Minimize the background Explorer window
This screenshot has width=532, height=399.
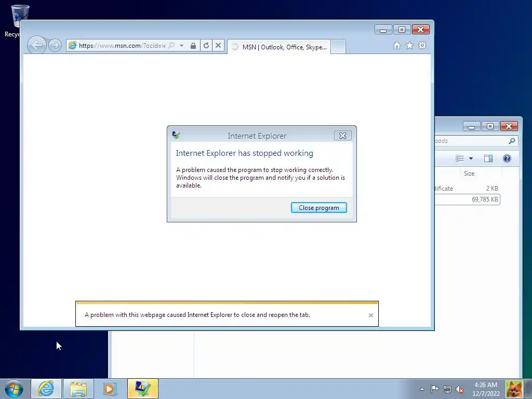click(x=471, y=126)
